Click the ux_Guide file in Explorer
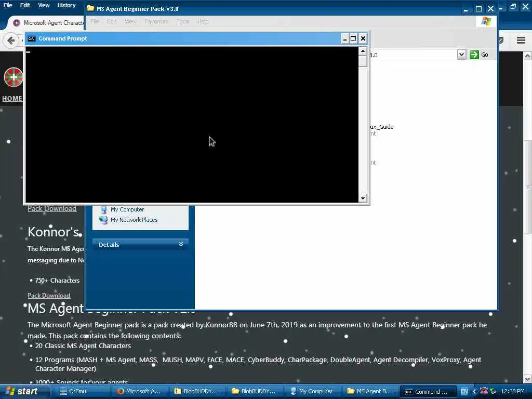This screenshot has height=399, width=532. [x=382, y=127]
